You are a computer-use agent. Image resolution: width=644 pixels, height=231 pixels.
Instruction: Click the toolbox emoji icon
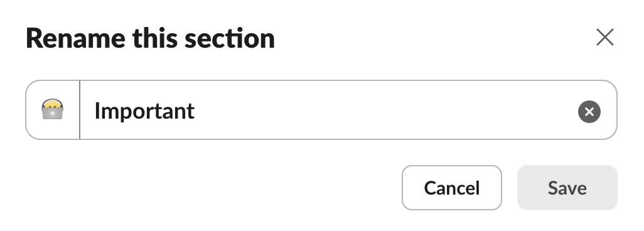tap(53, 110)
